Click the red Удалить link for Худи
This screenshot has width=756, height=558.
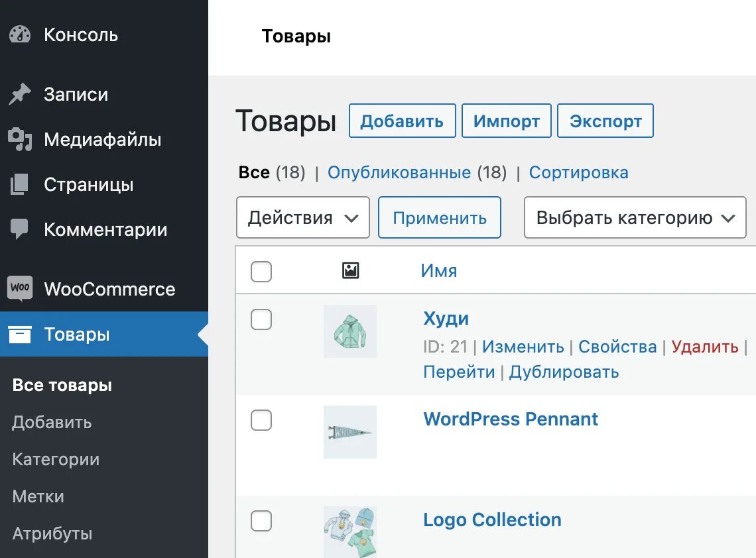coord(704,347)
